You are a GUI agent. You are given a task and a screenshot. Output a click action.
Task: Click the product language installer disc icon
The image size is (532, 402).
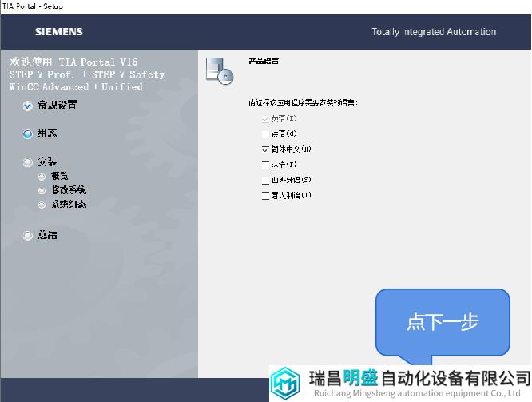[220, 70]
